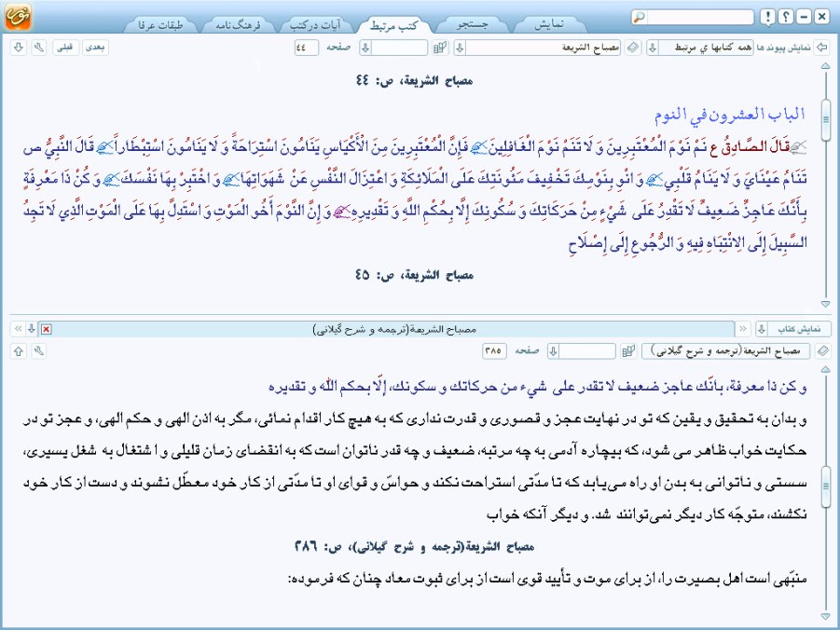Select the مصباح الشريعة(ترجمه و شرح گيلانى) panel tab
Image resolution: width=840 pixels, height=630 pixels.
pos(394,329)
